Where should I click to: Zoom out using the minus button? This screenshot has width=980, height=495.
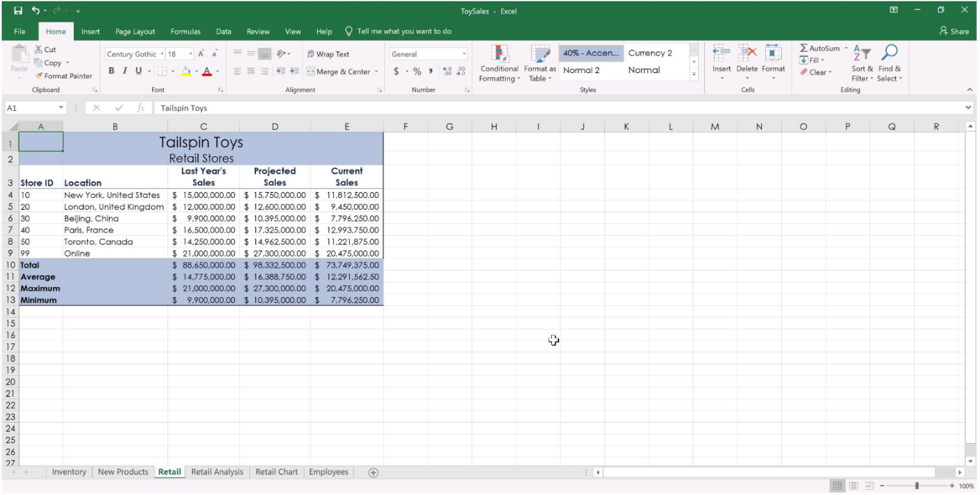(x=882, y=486)
